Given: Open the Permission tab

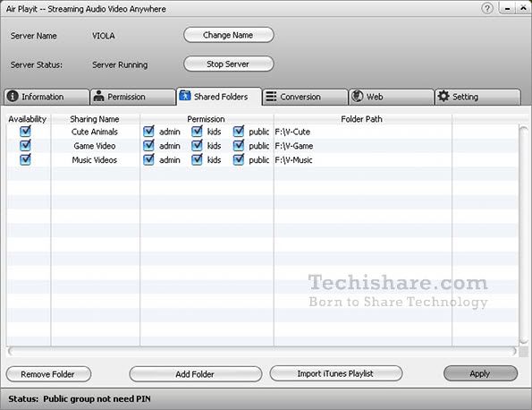Looking at the screenshot, I should point(132,98).
